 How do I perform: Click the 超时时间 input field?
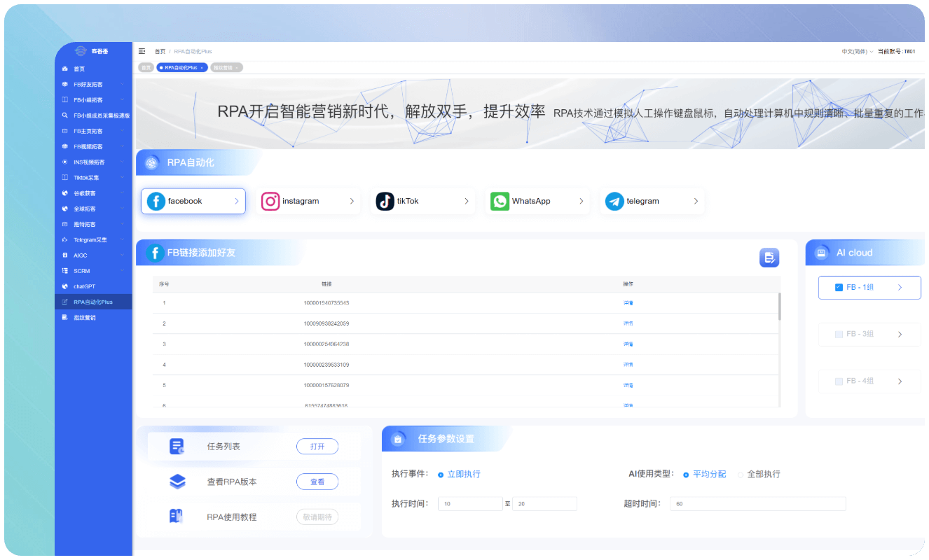click(757, 504)
